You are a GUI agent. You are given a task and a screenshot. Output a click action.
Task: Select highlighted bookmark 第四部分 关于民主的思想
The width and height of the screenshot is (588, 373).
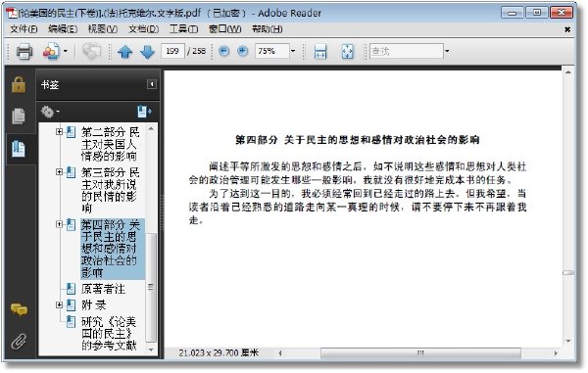113,249
